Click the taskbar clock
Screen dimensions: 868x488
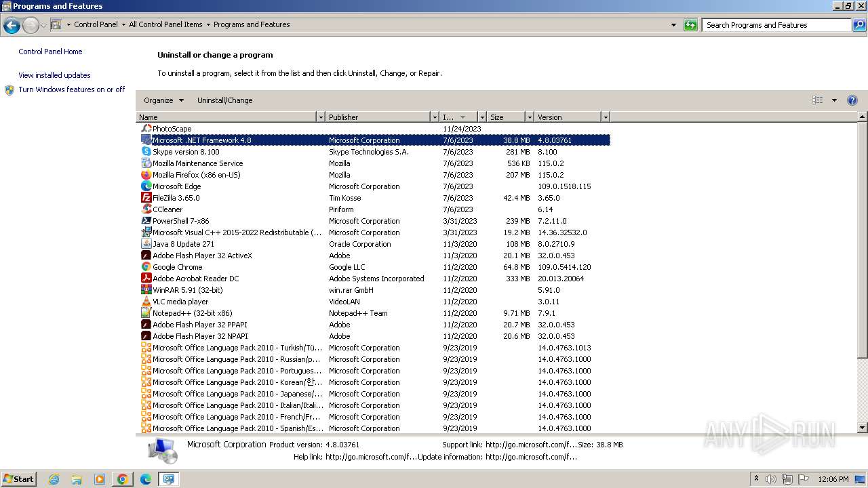click(x=833, y=479)
